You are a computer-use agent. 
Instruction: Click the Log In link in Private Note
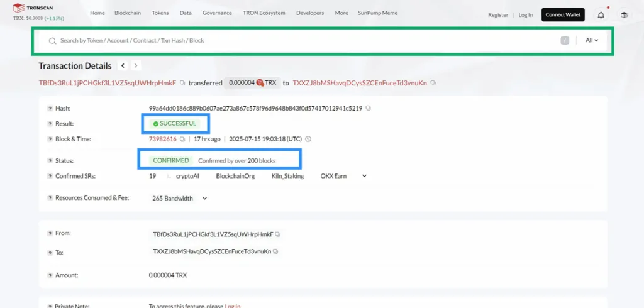233,306
